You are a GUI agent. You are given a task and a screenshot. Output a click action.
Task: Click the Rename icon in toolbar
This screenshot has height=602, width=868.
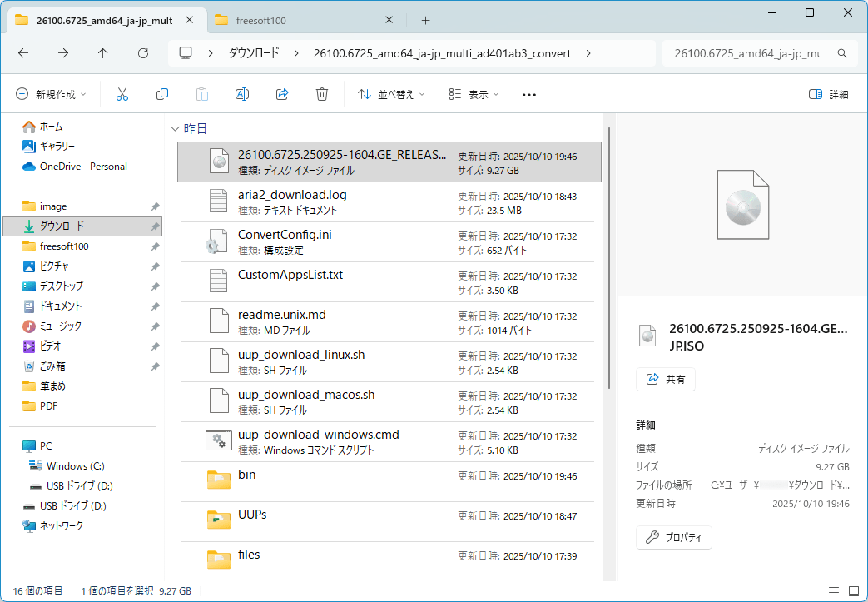pos(242,95)
